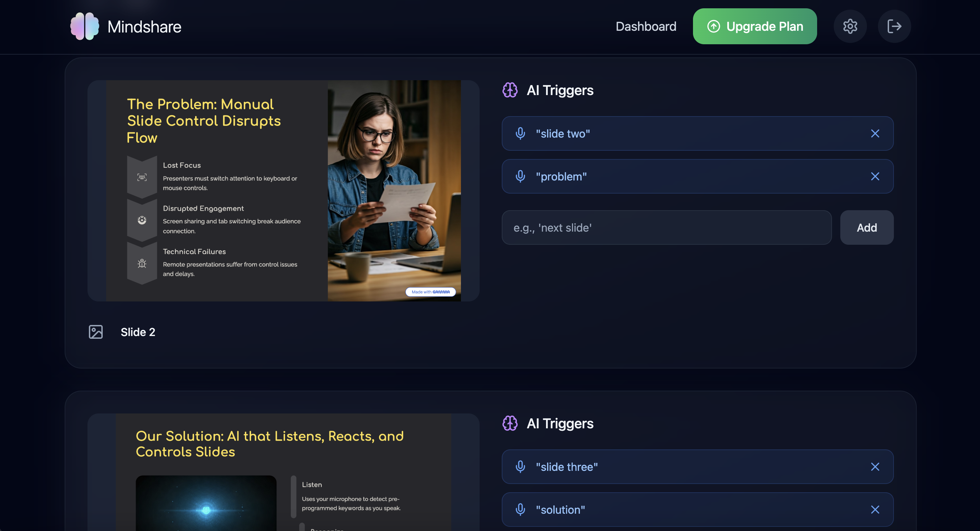The width and height of the screenshot is (980, 531).
Task: Click microphone icon on "slide three" trigger
Action: 520,467
